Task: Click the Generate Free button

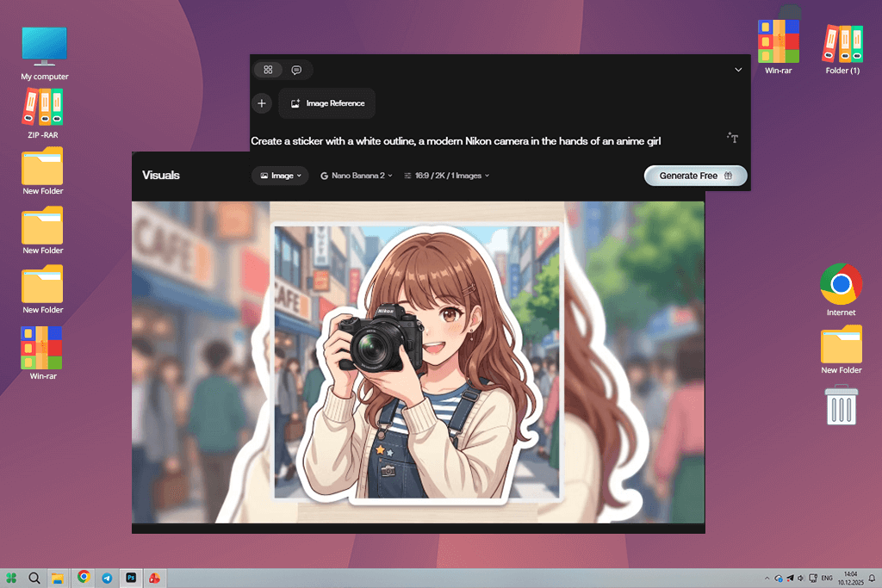Action: pos(695,176)
